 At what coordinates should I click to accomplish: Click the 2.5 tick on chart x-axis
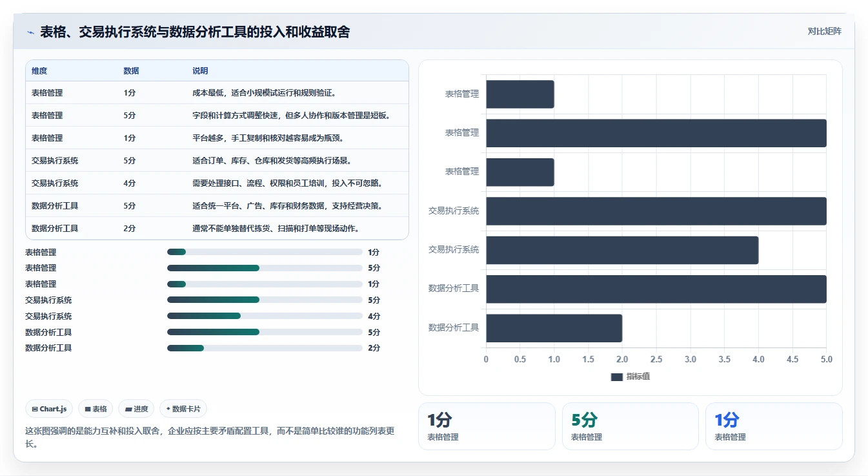pos(656,359)
